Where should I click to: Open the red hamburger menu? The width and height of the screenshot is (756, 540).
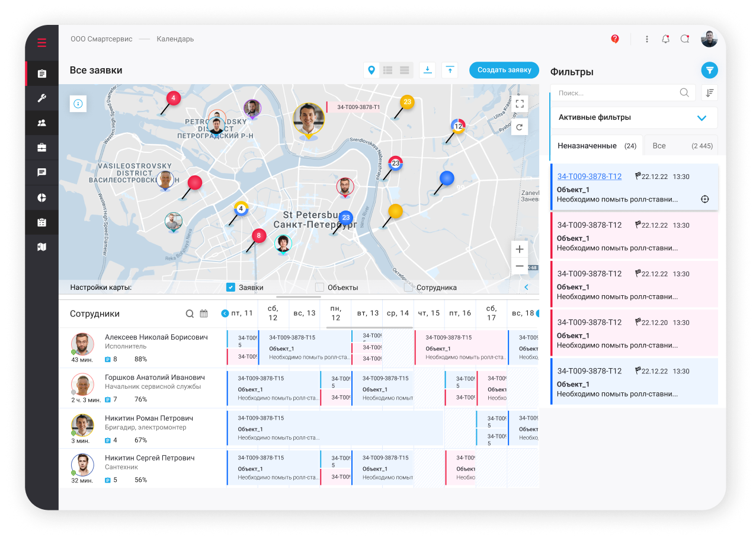[41, 43]
